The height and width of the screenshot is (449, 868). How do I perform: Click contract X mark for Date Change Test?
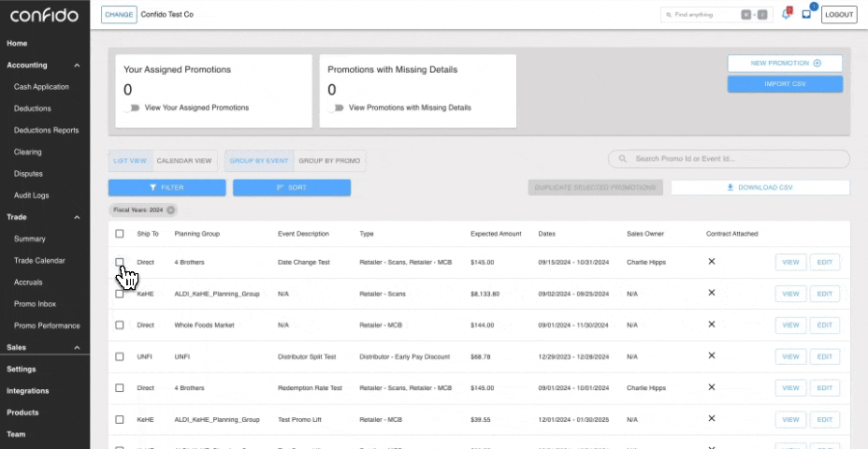pos(712,261)
